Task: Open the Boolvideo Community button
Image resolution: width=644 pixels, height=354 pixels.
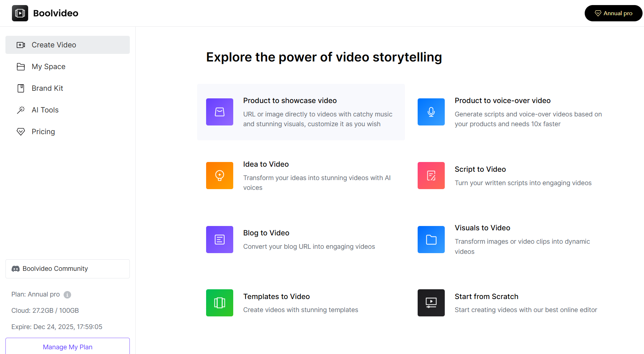Action: pyautogui.click(x=68, y=269)
